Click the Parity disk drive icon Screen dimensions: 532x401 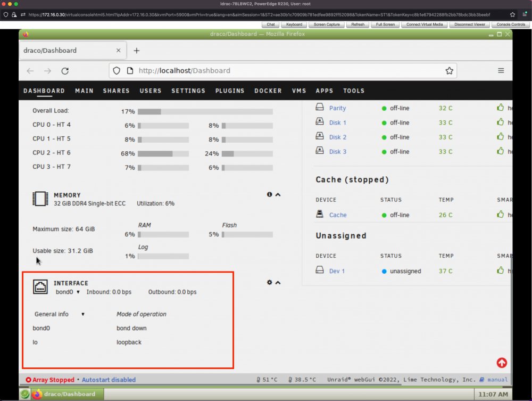pyautogui.click(x=320, y=107)
